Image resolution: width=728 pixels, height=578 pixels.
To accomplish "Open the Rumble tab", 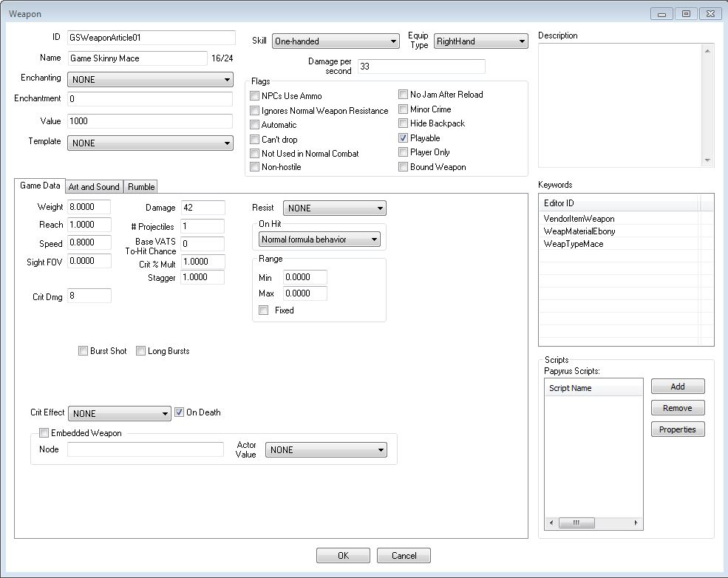I will pos(141,187).
